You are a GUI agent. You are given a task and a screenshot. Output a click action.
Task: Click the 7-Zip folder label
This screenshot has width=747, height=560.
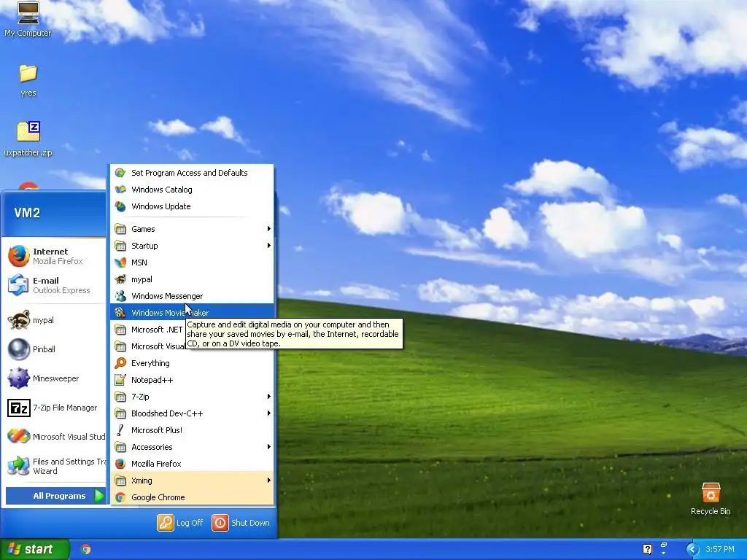click(x=140, y=397)
